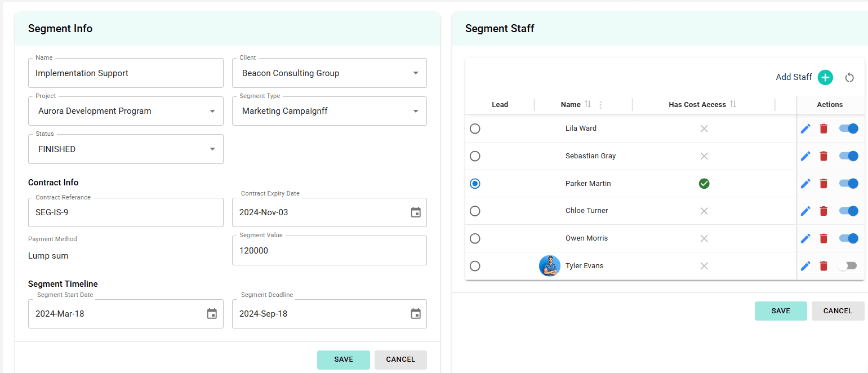Select Chloe Turner as the Lead

point(475,211)
